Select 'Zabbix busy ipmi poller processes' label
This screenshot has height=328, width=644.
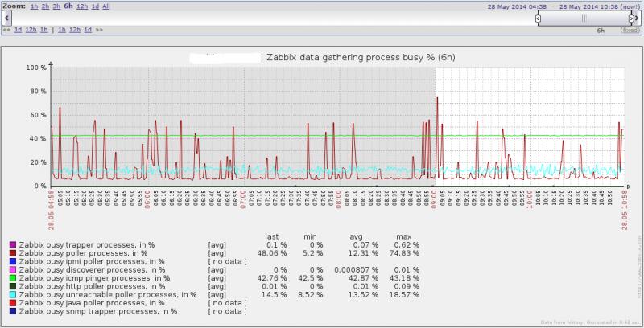click(92, 261)
